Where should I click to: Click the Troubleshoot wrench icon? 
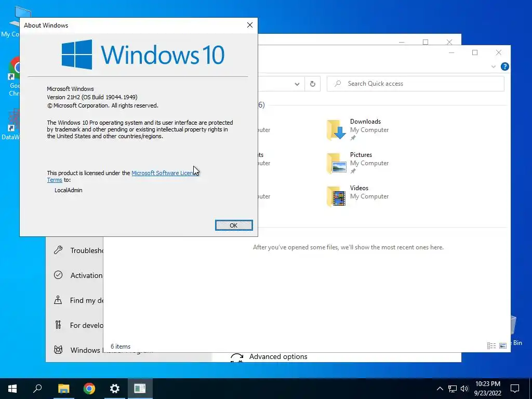tap(58, 250)
